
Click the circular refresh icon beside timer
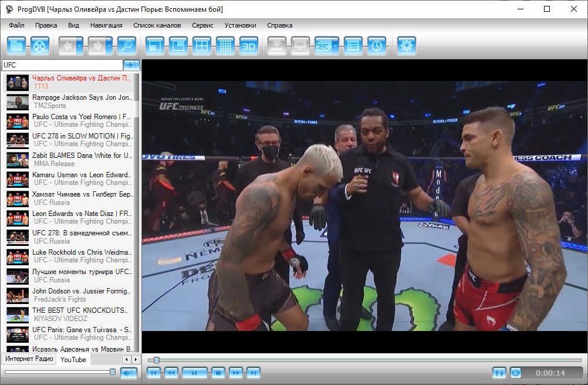tap(516, 373)
